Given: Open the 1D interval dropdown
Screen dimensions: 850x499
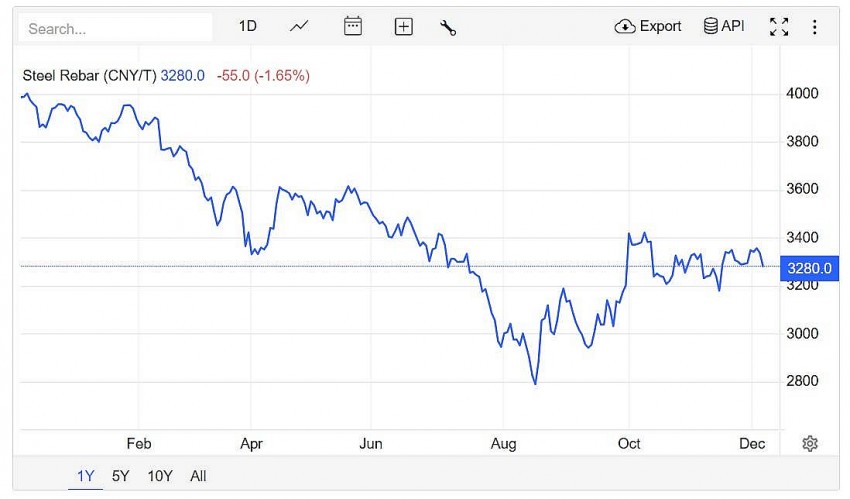Looking at the screenshot, I should [248, 27].
